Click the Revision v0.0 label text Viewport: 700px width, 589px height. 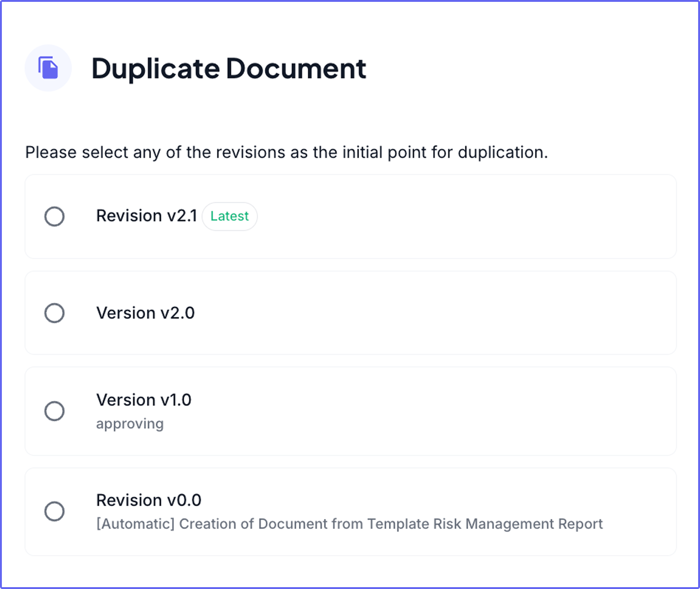(x=148, y=500)
